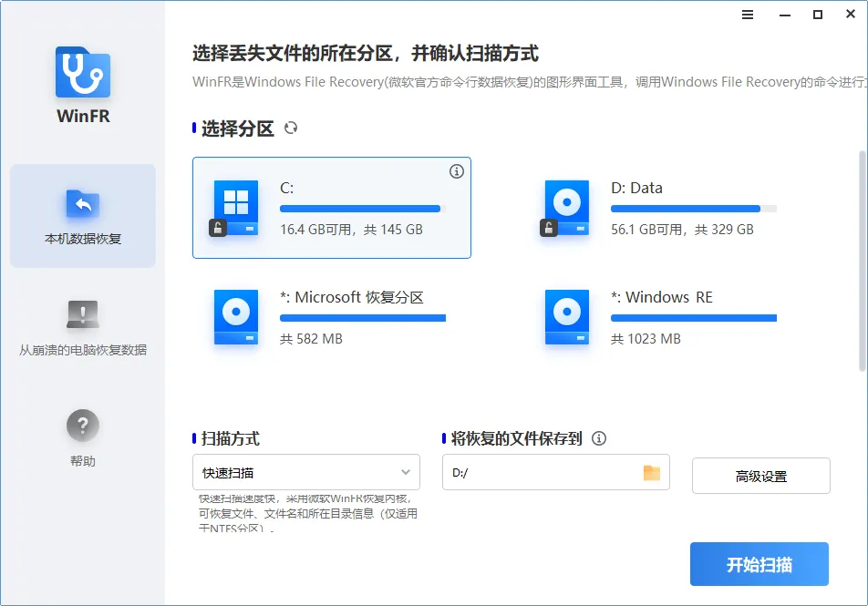Open the 帮助 section

[82, 437]
